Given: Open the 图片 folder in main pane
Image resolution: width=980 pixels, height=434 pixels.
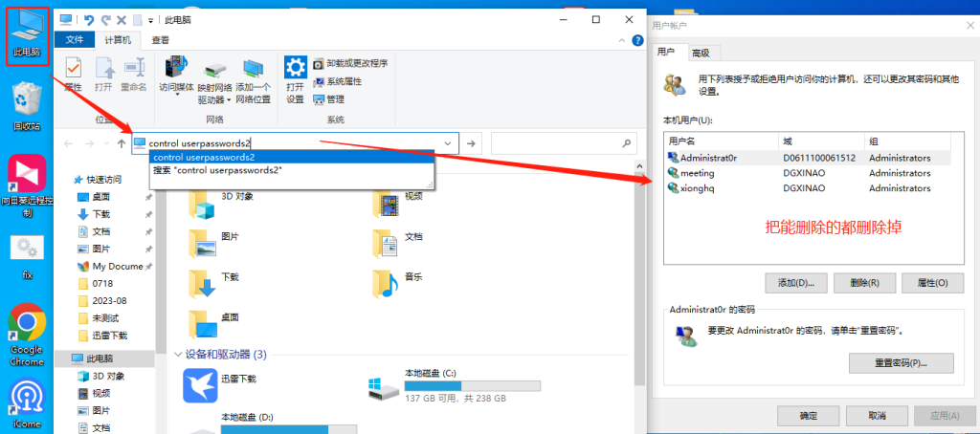Looking at the screenshot, I should coord(213,244).
